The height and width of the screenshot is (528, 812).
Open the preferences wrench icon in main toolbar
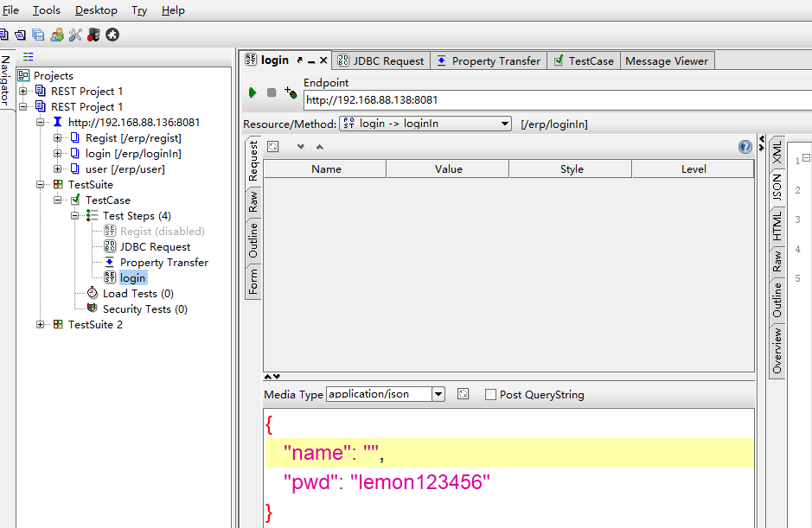[75, 35]
